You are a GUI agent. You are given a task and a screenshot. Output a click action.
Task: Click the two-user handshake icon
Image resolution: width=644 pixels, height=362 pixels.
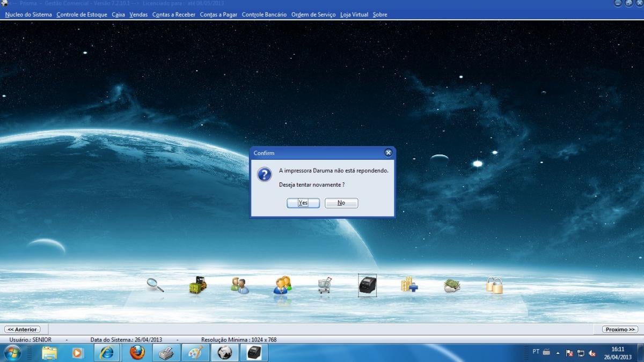click(240, 285)
